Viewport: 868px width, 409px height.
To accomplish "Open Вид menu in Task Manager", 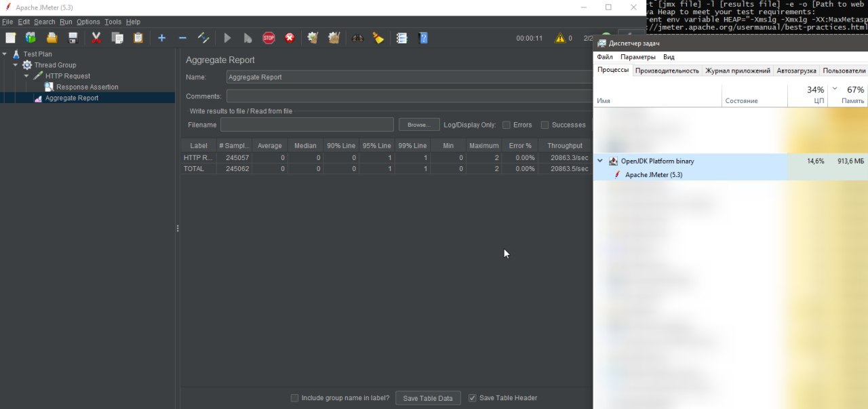I will [669, 57].
